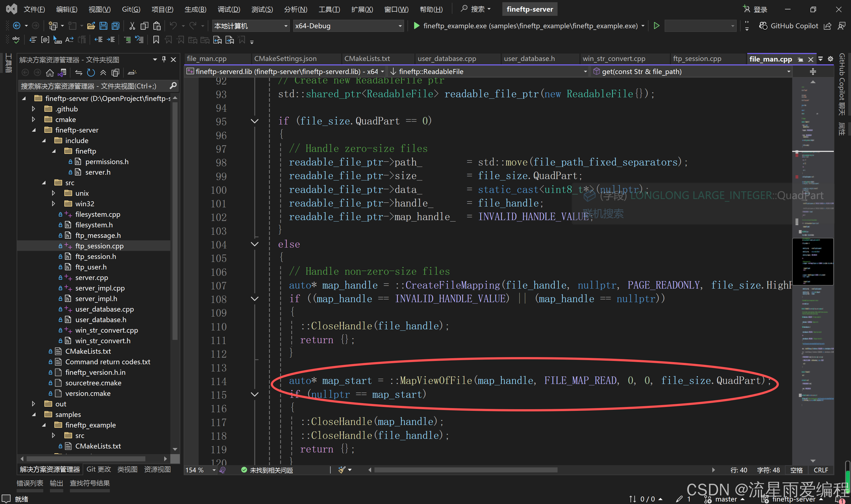
Task: Toggle the editor split window handle
Action: click(813, 72)
